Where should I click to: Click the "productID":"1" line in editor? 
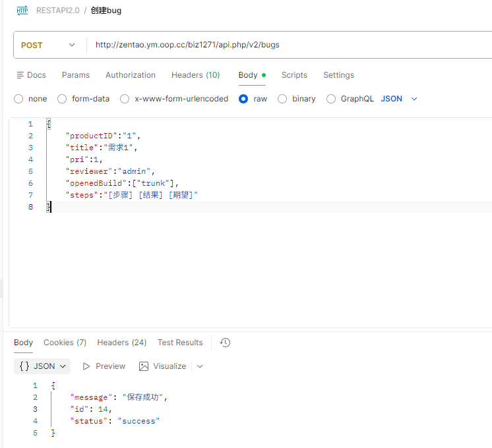pos(103,136)
